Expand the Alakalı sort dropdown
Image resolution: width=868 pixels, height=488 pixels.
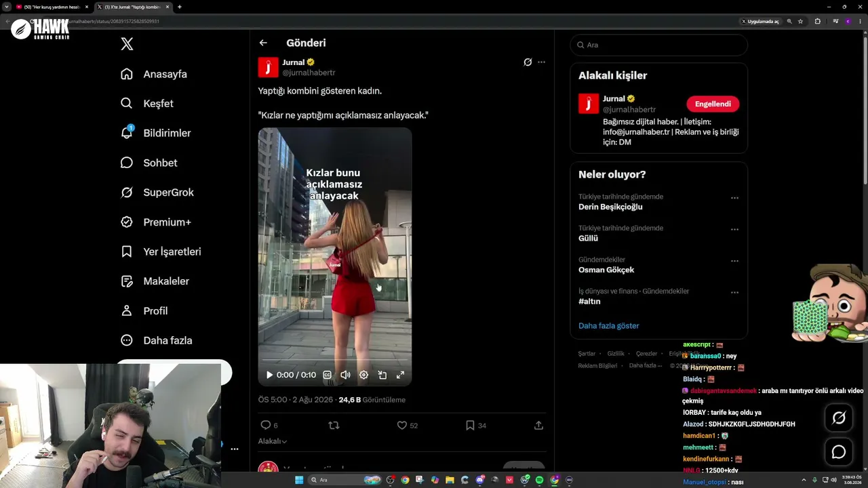point(272,441)
